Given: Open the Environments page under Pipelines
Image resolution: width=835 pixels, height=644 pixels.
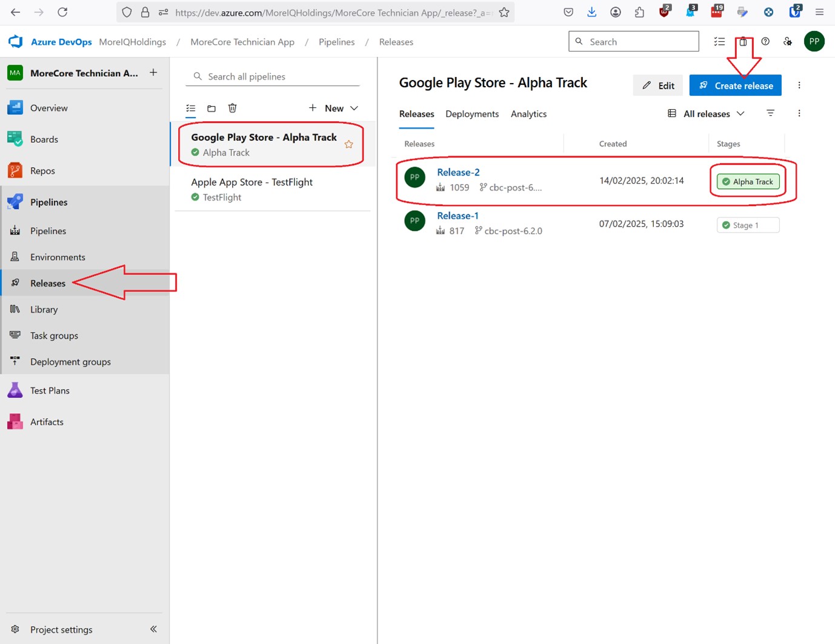Looking at the screenshot, I should click(58, 257).
